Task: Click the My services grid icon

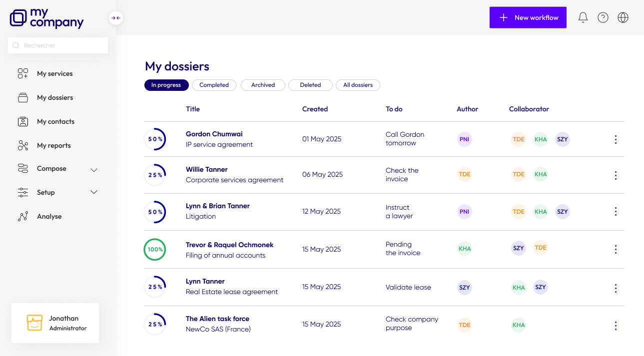Action: click(23, 74)
